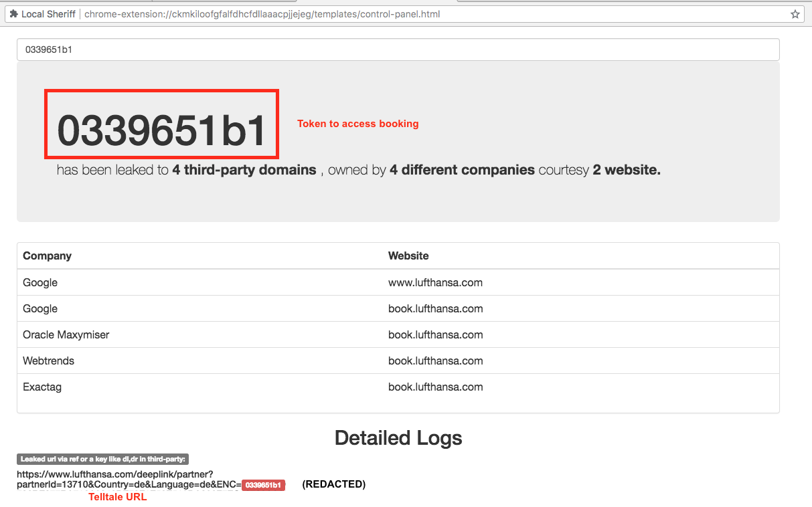Click book.lufthansa.com in the Webtrends row
812x507 pixels.
pos(435,361)
